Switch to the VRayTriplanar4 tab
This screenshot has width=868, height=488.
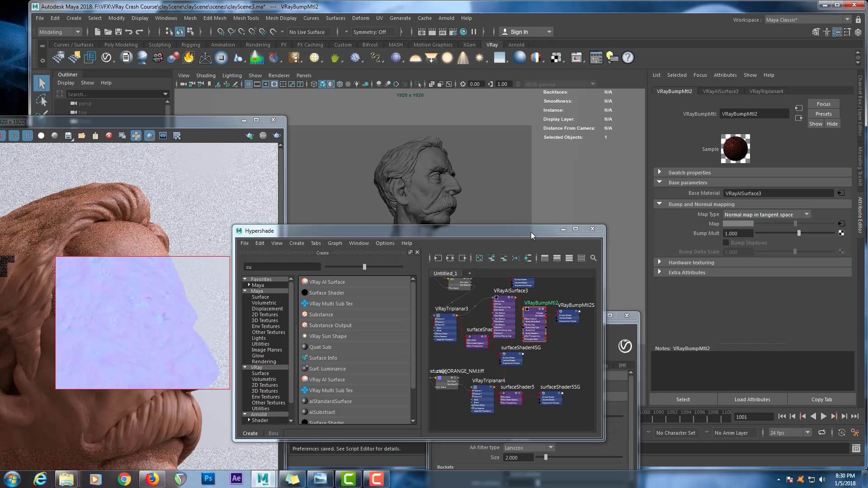pos(766,91)
